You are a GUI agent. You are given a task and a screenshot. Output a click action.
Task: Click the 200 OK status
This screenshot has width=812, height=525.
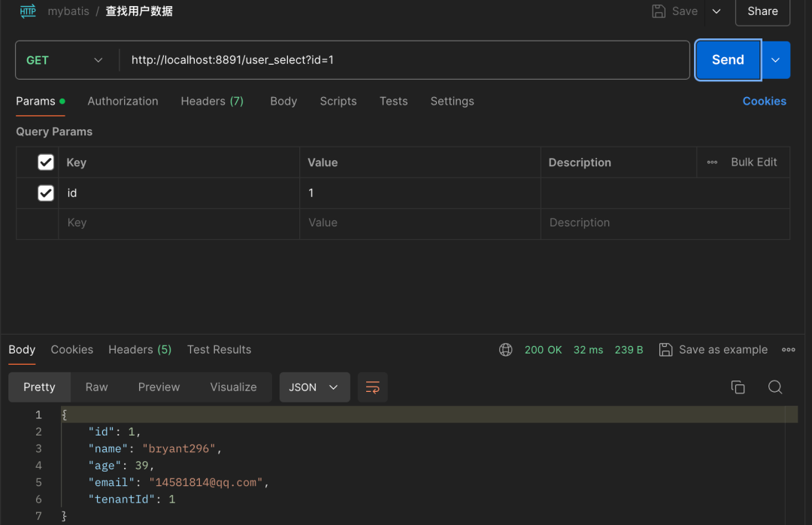point(543,350)
